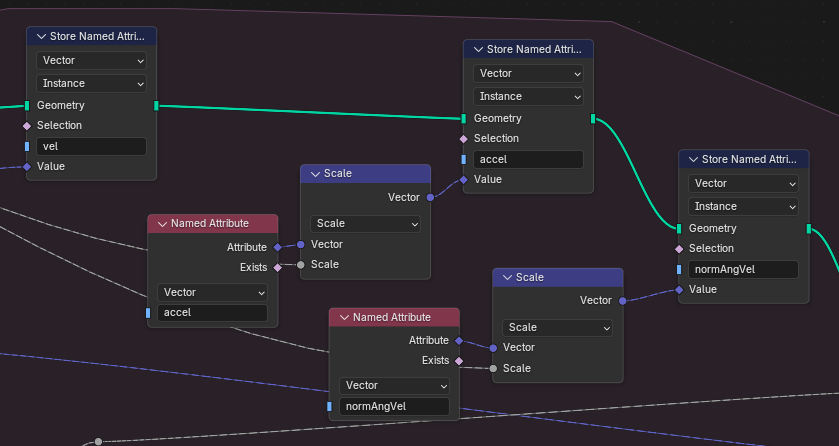Click the Exists output socket of the accel Named Attribute

click(x=278, y=267)
